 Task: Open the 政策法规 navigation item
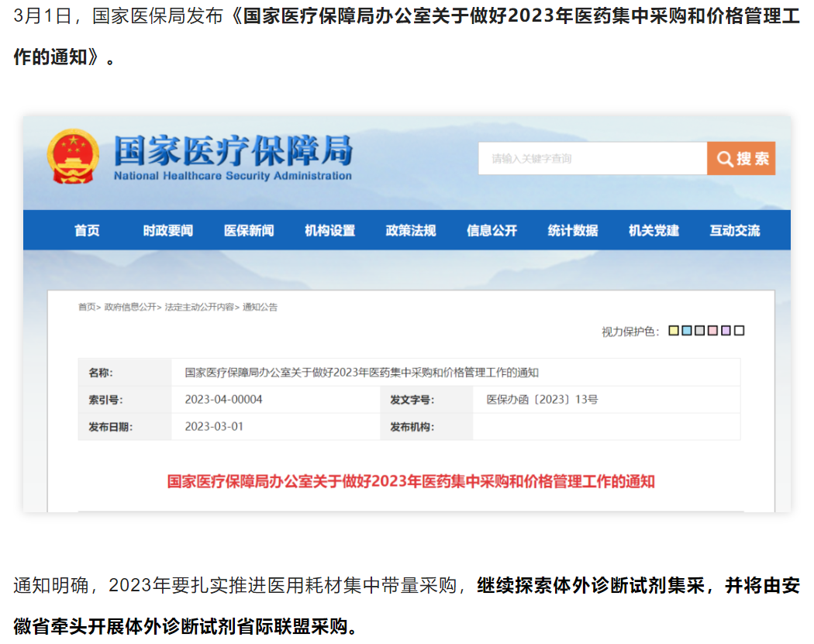411,230
